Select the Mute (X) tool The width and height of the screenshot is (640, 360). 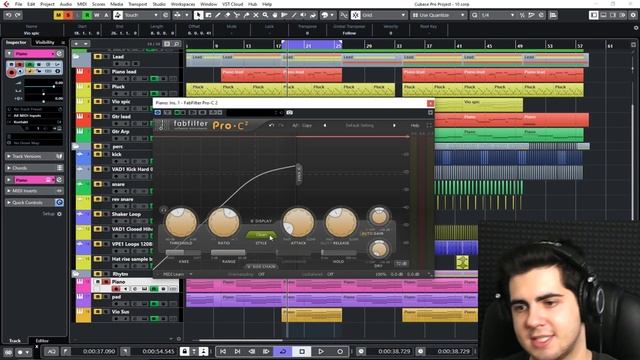pyautogui.click(x=256, y=15)
